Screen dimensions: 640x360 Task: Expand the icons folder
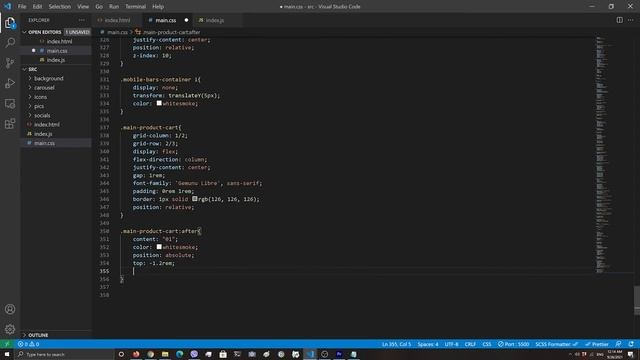40,97
